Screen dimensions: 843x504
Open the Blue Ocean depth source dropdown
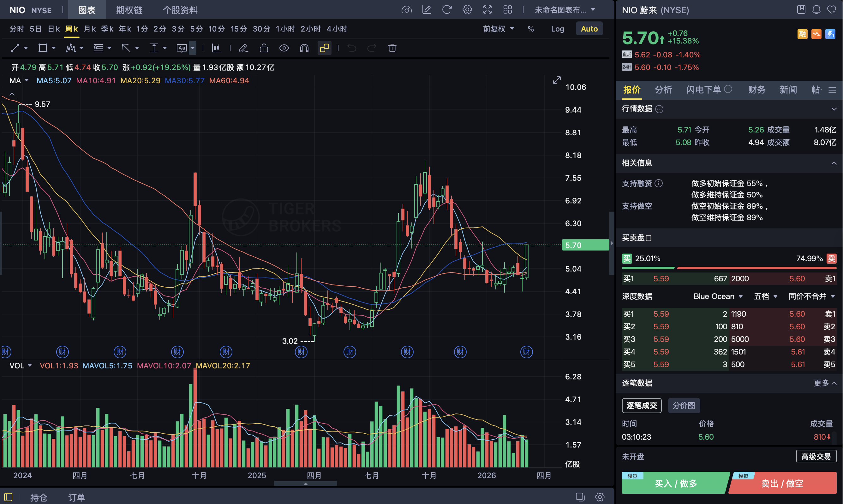pyautogui.click(x=718, y=296)
